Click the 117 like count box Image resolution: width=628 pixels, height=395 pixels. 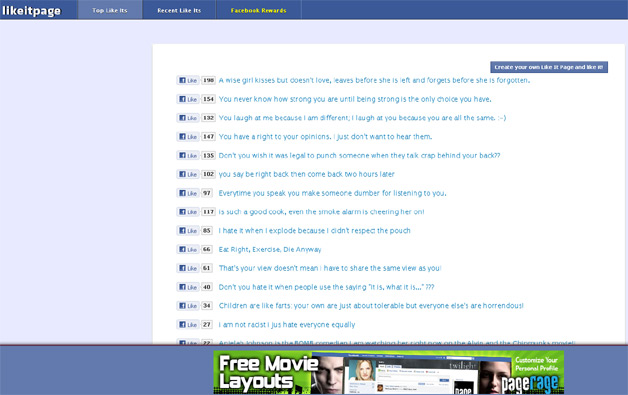pos(208,212)
